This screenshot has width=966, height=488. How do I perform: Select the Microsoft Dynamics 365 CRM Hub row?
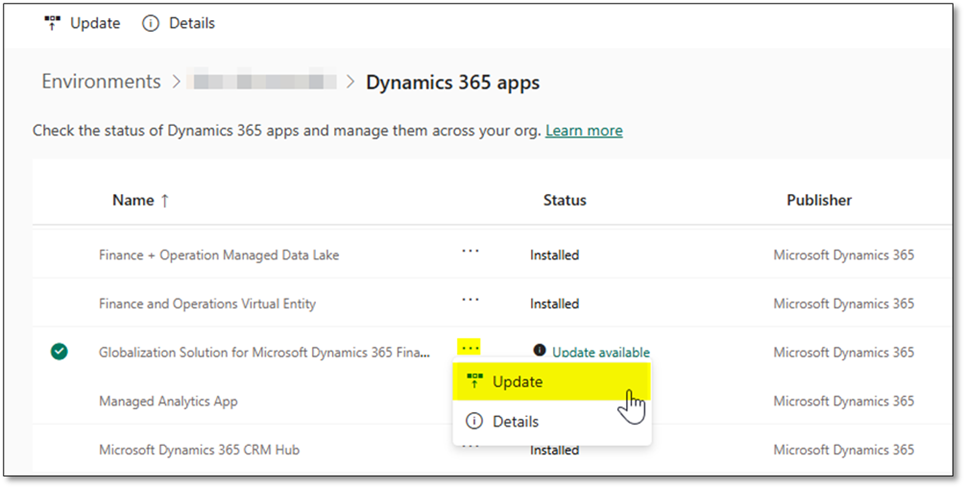(199, 450)
